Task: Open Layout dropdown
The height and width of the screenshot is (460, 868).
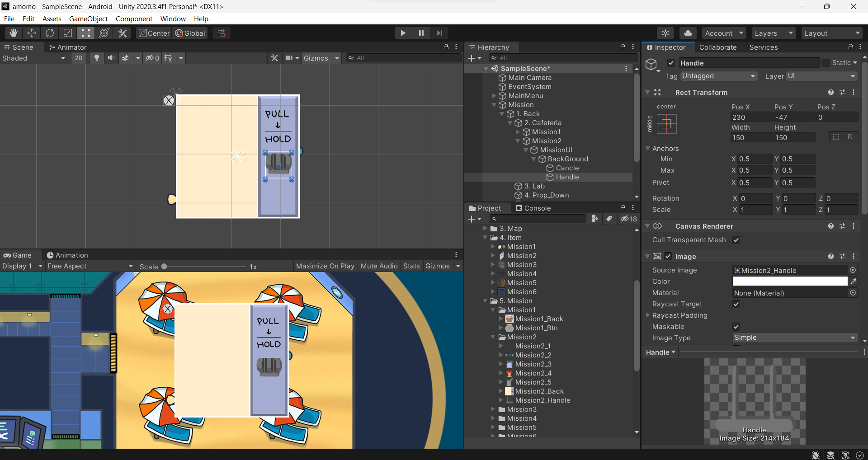Action: pos(832,33)
